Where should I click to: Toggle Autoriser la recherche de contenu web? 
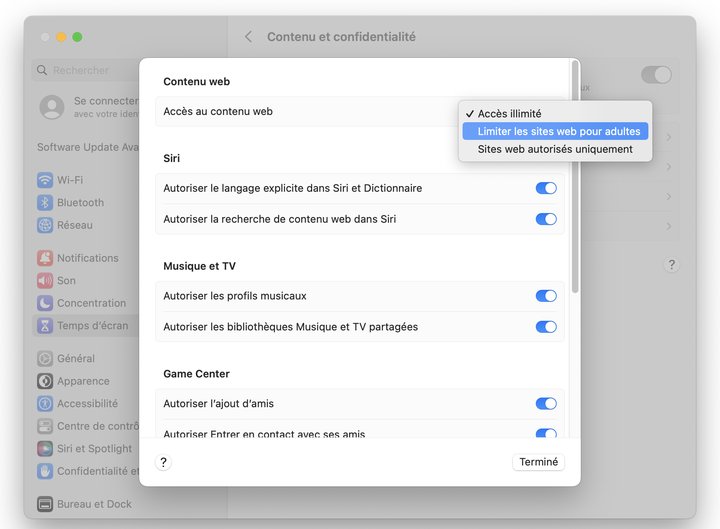tap(545, 219)
